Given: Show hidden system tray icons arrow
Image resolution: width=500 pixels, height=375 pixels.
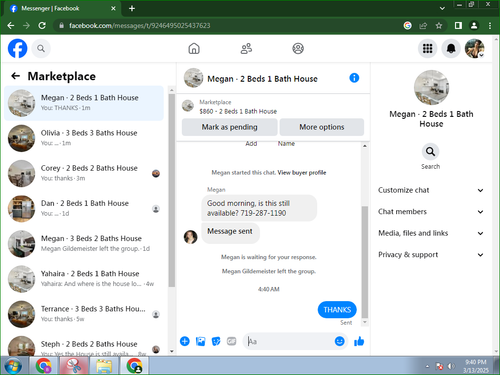Looking at the screenshot, I should 427,366.
